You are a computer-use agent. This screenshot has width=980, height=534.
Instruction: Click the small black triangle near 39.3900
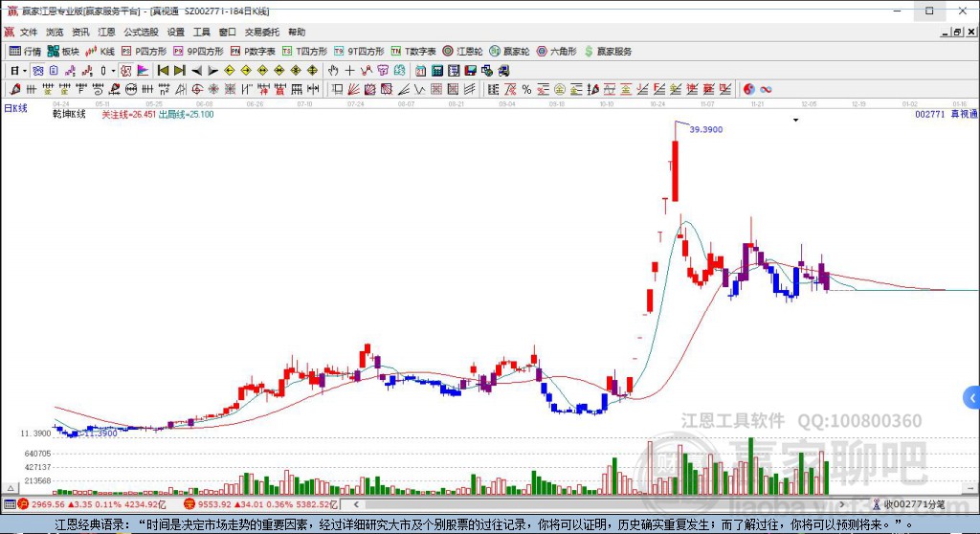click(x=795, y=120)
